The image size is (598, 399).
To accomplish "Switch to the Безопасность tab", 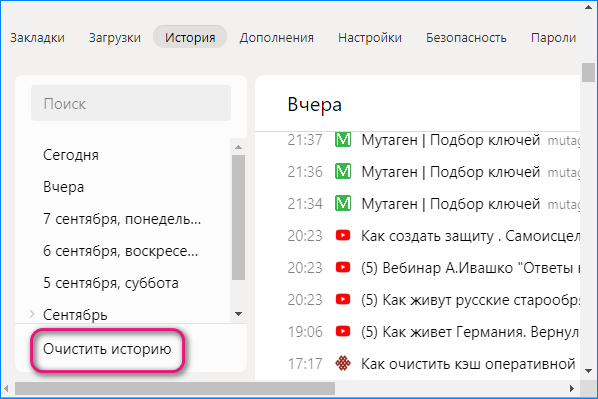I will click(466, 38).
